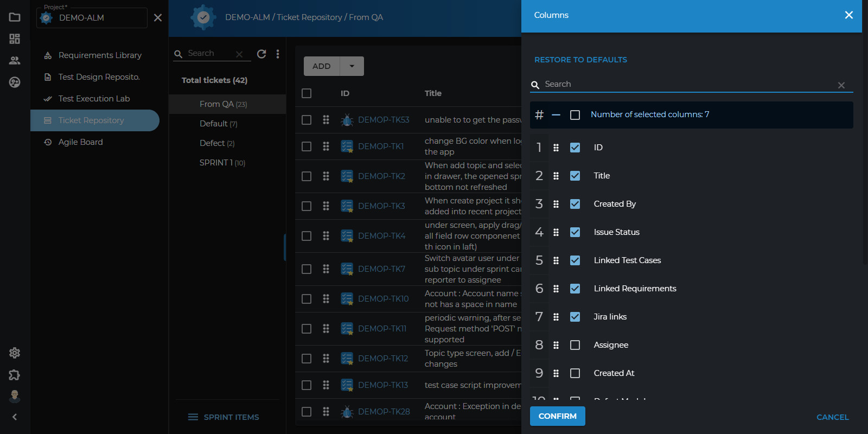This screenshot has height=434, width=868.
Task: Click the row handle for DEMOP-TK1
Action: [326, 146]
